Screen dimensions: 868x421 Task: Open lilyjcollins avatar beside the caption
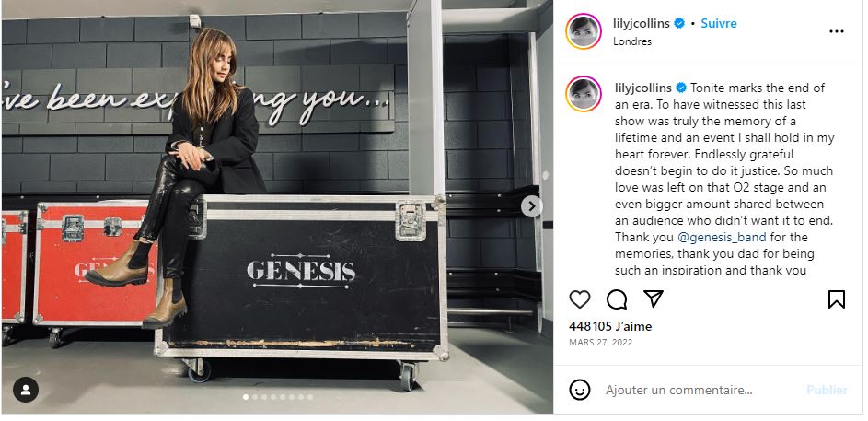(x=584, y=94)
